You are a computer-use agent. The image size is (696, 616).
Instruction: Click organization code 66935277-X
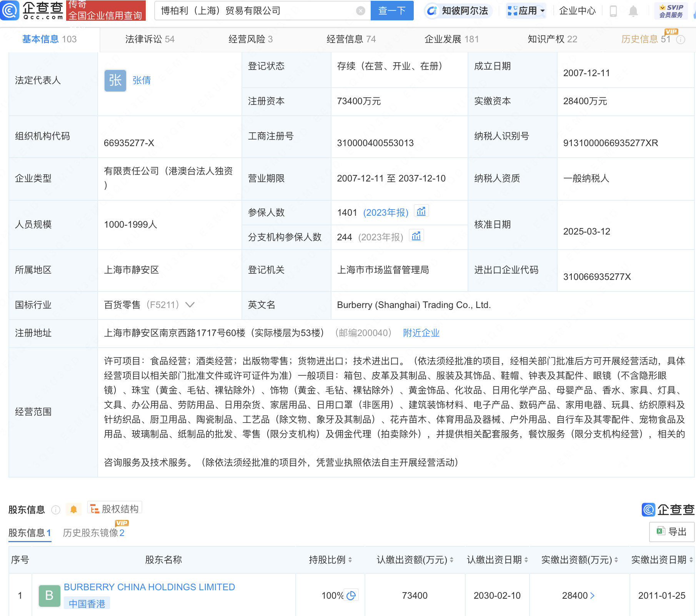129,143
